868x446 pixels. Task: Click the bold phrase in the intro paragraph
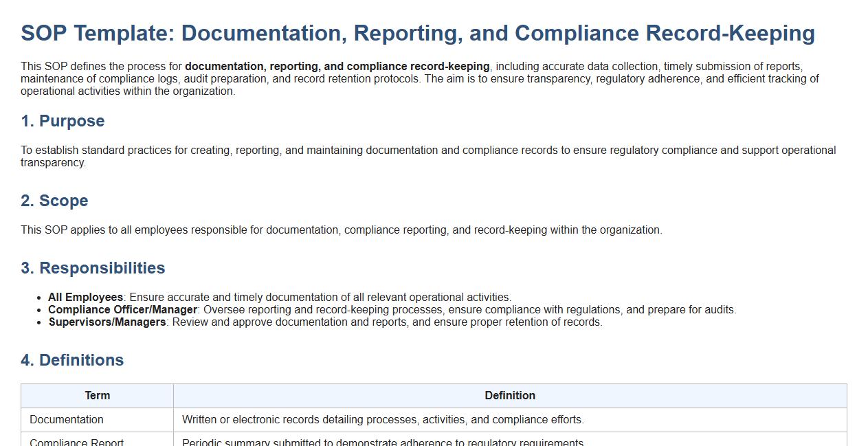click(x=337, y=67)
